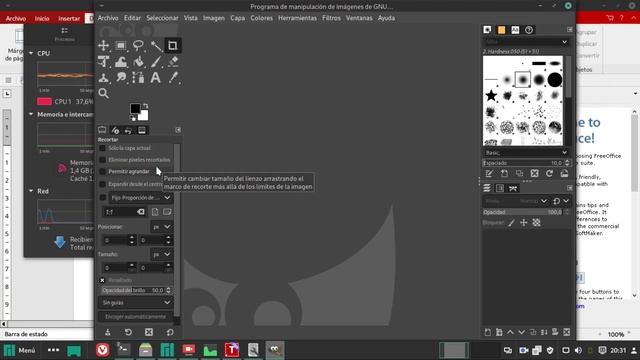Image resolution: width=640 pixels, height=360 pixels.
Task: Select the Paintbrush tool
Action: pyautogui.click(x=156, y=62)
